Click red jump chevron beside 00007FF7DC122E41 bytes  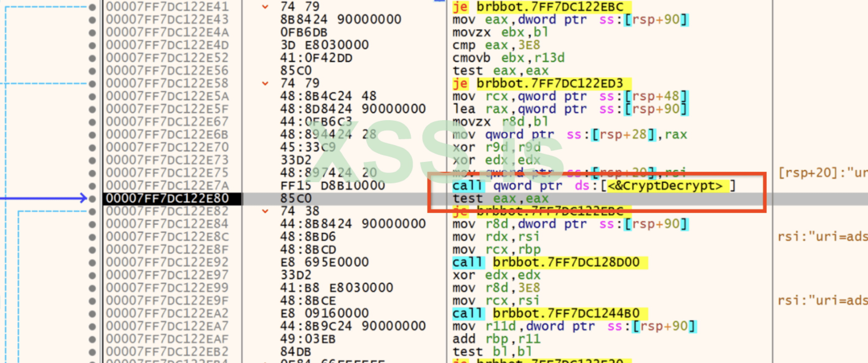point(265,7)
